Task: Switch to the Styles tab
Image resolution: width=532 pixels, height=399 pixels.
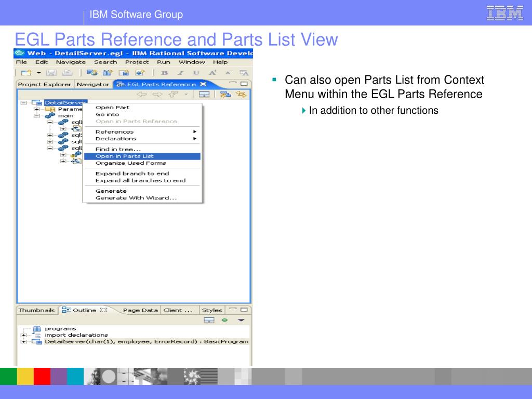Action: (x=212, y=310)
